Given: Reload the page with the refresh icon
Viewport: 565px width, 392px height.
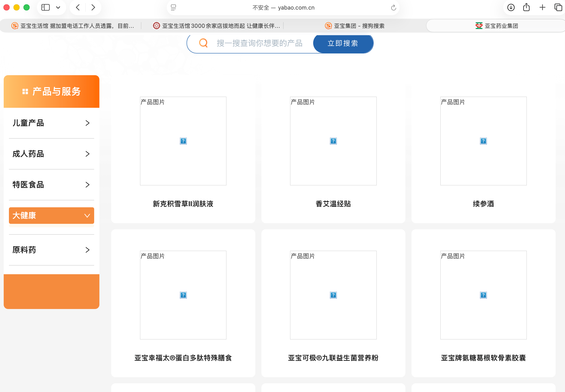Looking at the screenshot, I should coord(393,8).
